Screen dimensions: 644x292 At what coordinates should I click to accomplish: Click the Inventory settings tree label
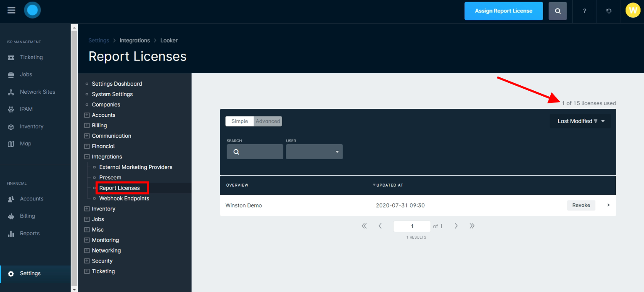(103, 209)
